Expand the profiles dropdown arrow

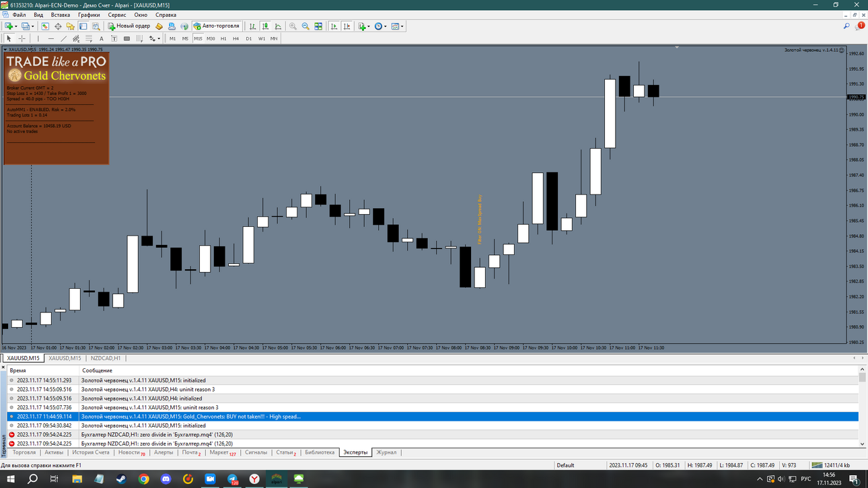tap(33, 26)
